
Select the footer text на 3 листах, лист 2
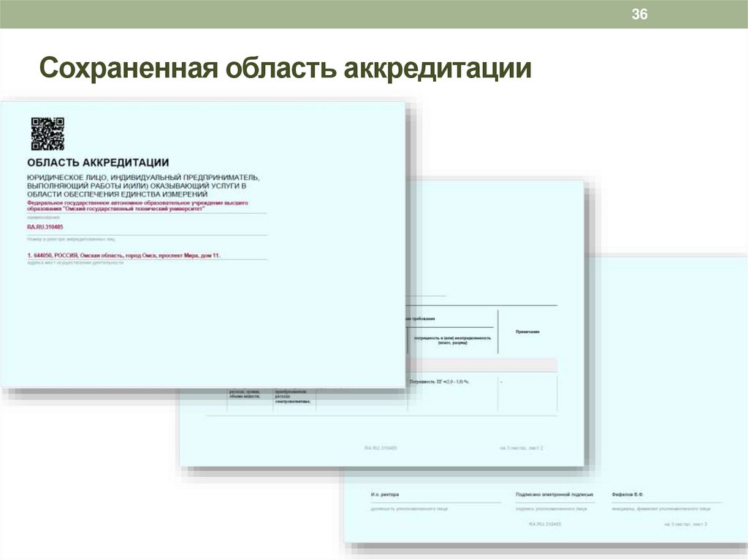[x=521, y=448]
